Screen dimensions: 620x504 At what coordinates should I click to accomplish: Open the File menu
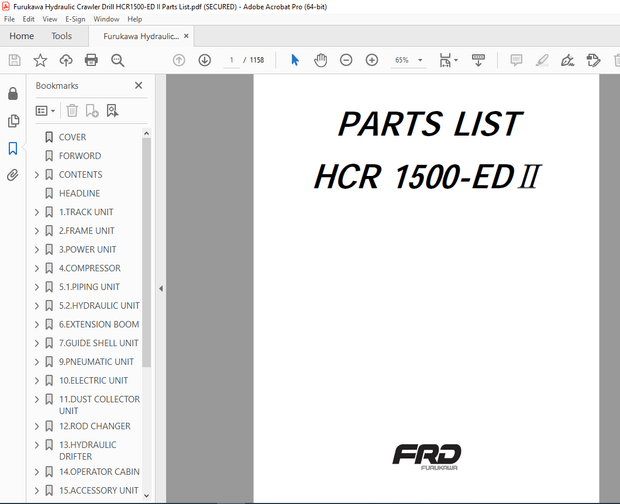tap(9, 19)
